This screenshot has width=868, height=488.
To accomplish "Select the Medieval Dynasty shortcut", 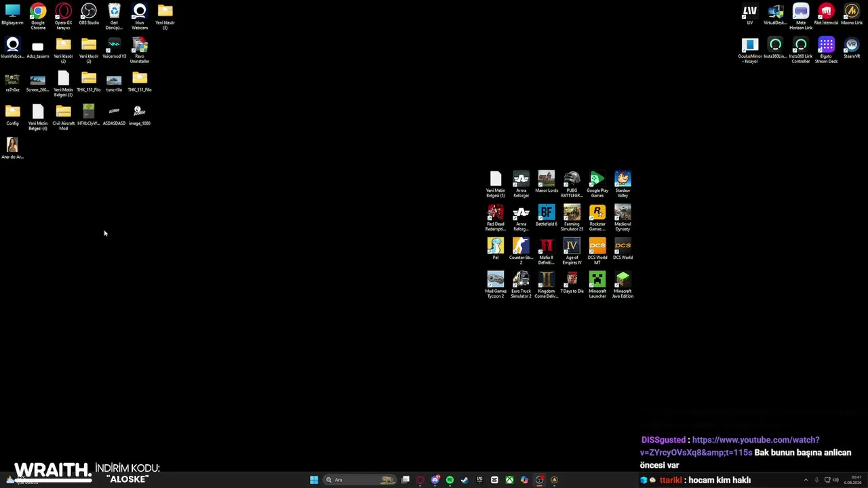I will 623,218.
